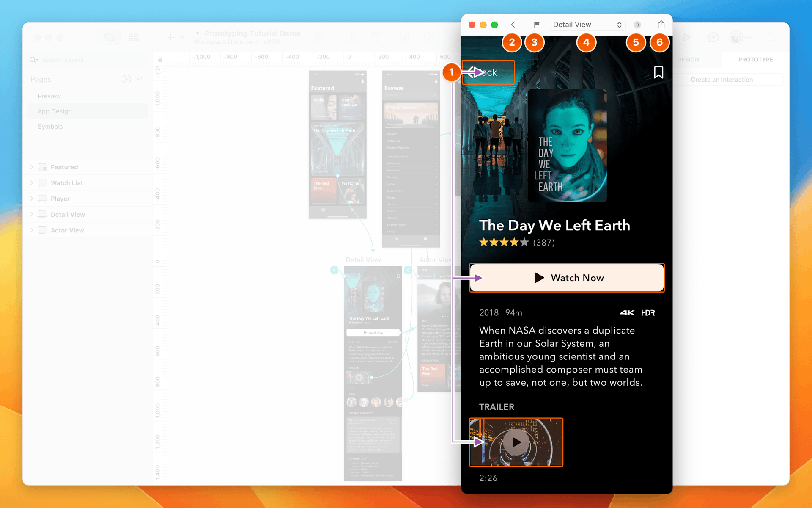Screen dimensions: 812x508
Task: Select the Featured artboard on the canvas
Action: click(x=337, y=145)
